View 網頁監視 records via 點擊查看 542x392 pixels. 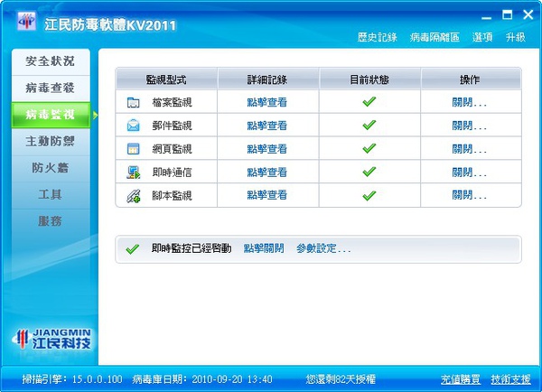pos(266,149)
